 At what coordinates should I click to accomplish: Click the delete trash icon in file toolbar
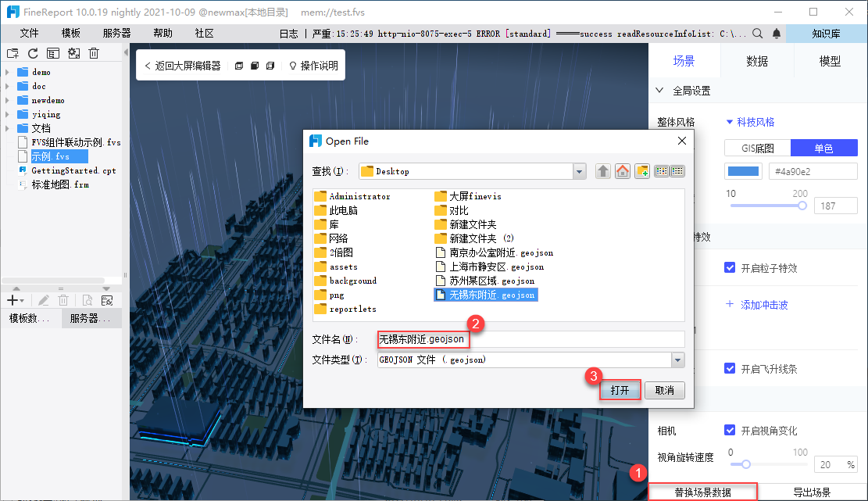point(94,53)
